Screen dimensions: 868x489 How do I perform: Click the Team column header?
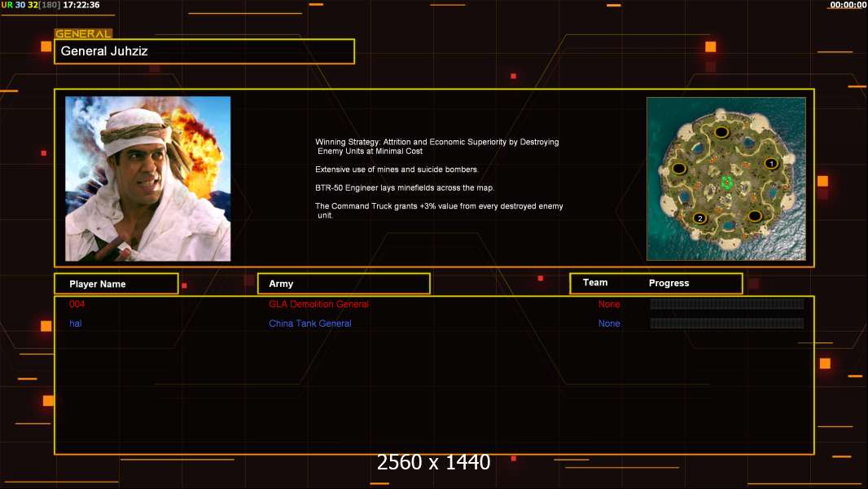(595, 283)
